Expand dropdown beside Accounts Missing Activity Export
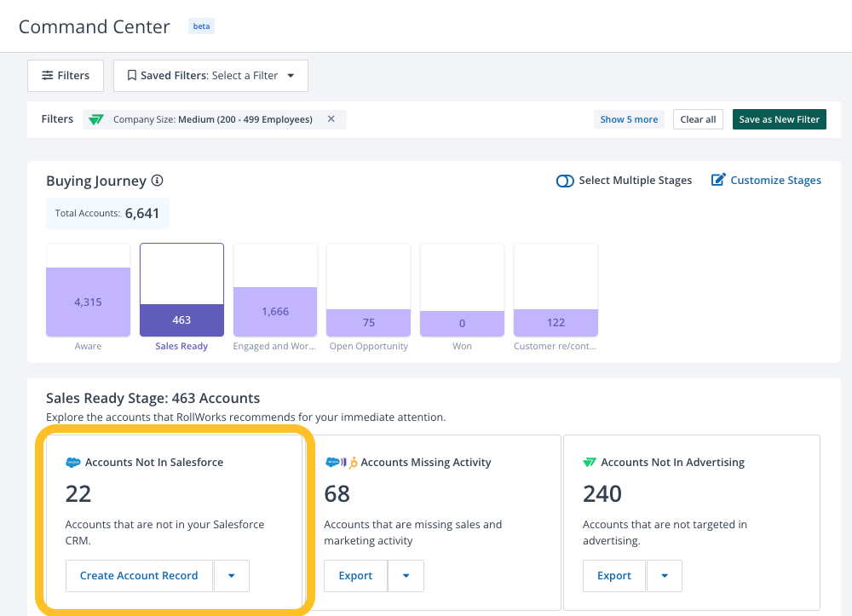The width and height of the screenshot is (852, 616). (406, 576)
